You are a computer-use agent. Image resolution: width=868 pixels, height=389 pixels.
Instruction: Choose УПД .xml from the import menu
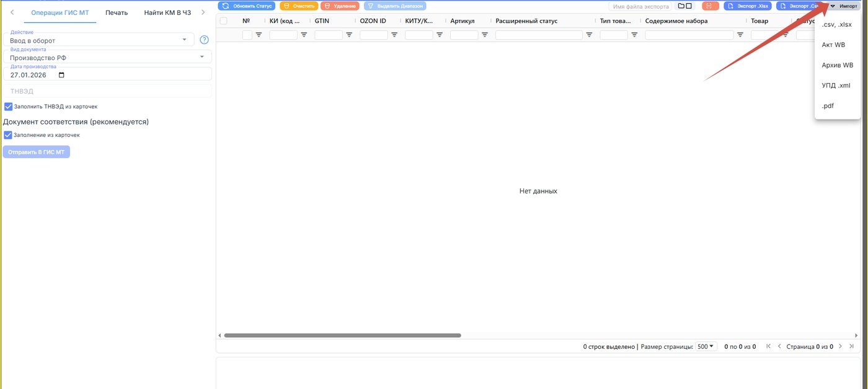click(836, 85)
